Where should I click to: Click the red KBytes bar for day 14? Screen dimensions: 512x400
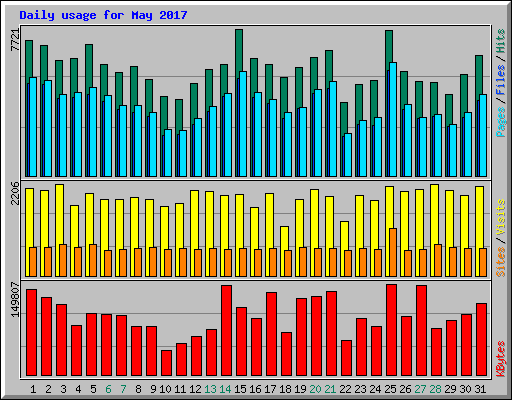(226, 331)
